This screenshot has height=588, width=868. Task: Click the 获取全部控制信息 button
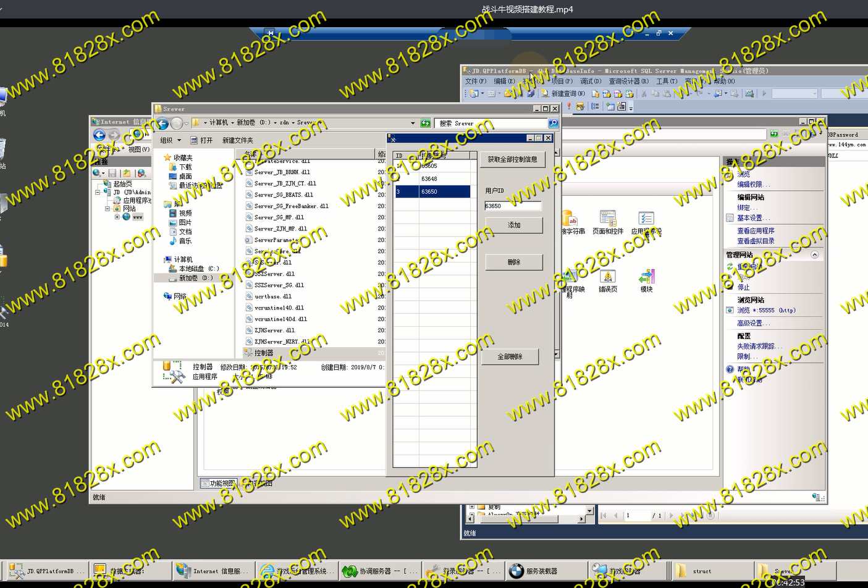click(512, 159)
